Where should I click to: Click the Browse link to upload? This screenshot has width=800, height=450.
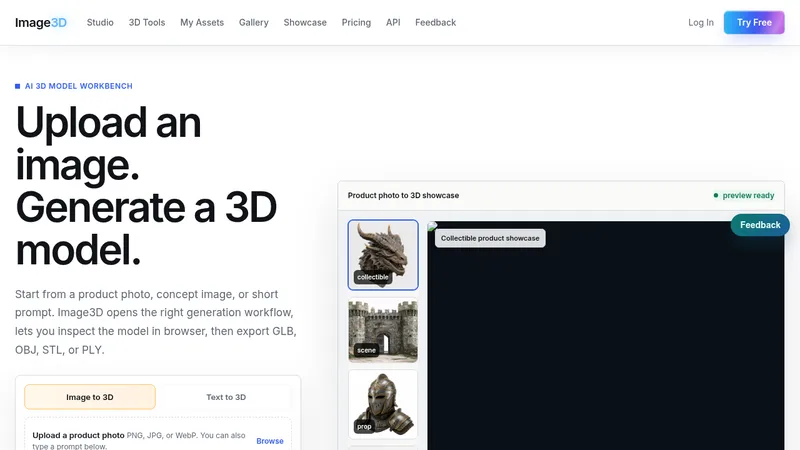click(270, 441)
